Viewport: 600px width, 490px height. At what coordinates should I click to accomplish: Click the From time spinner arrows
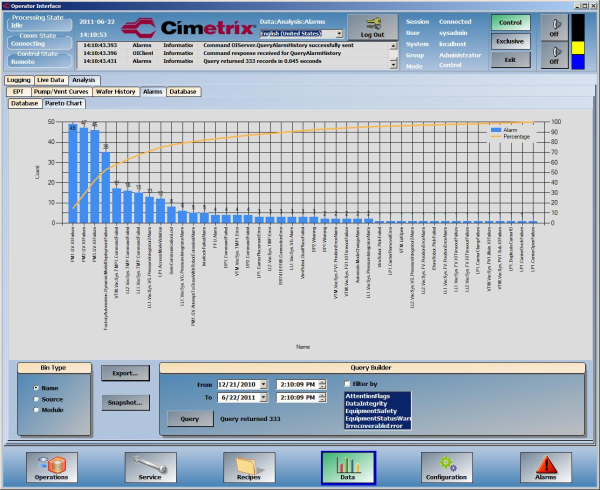pos(322,384)
